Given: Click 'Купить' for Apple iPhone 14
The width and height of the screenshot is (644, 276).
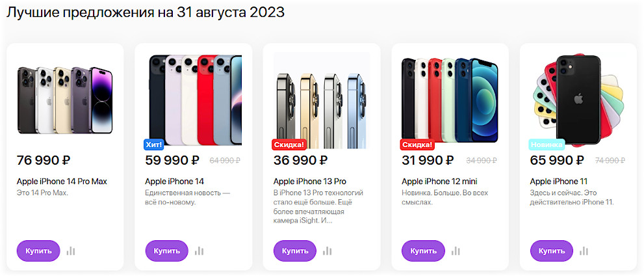Looking at the screenshot, I should click(167, 251).
